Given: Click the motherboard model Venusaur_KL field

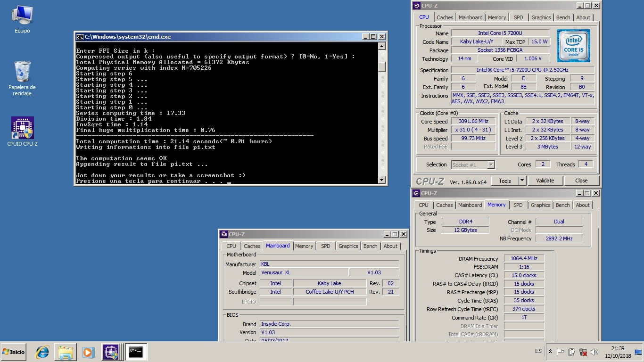Looking at the screenshot, I should coord(304,272).
